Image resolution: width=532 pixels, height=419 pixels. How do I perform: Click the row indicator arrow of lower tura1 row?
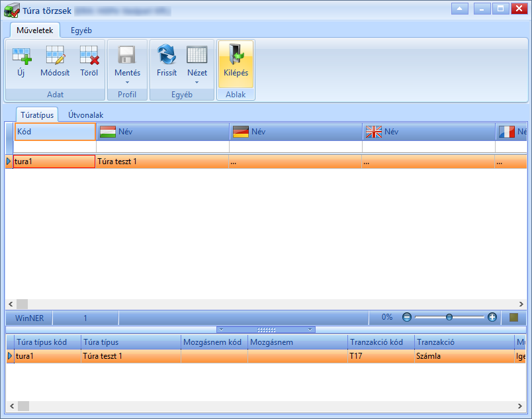(x=10, y=356)
